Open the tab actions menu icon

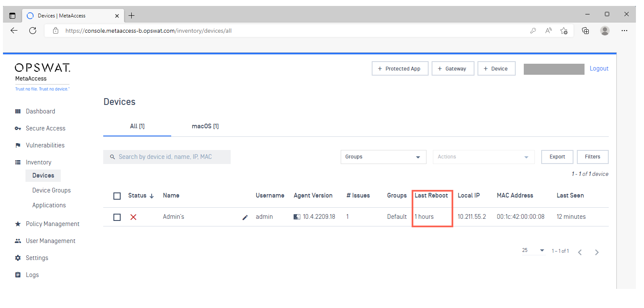[12, 16]
